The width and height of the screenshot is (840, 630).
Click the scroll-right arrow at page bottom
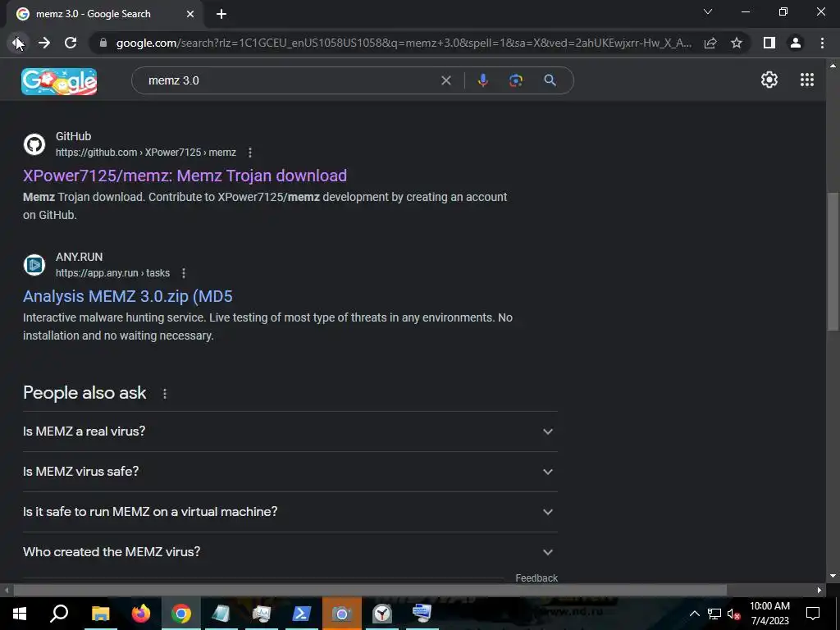[x=819, y=591]
